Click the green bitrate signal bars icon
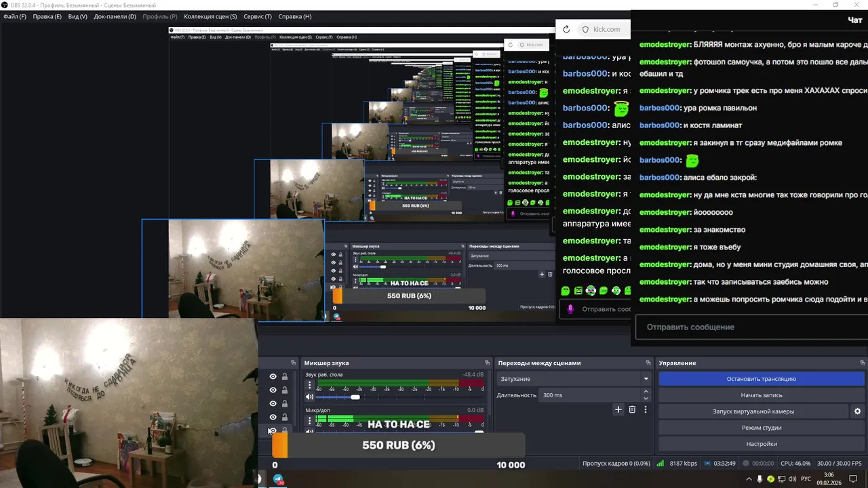 (660, 464)
